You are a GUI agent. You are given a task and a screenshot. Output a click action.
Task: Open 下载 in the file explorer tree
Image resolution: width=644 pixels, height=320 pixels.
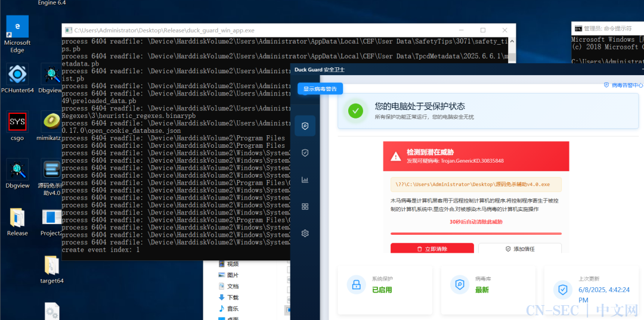[x=229, y=297]
